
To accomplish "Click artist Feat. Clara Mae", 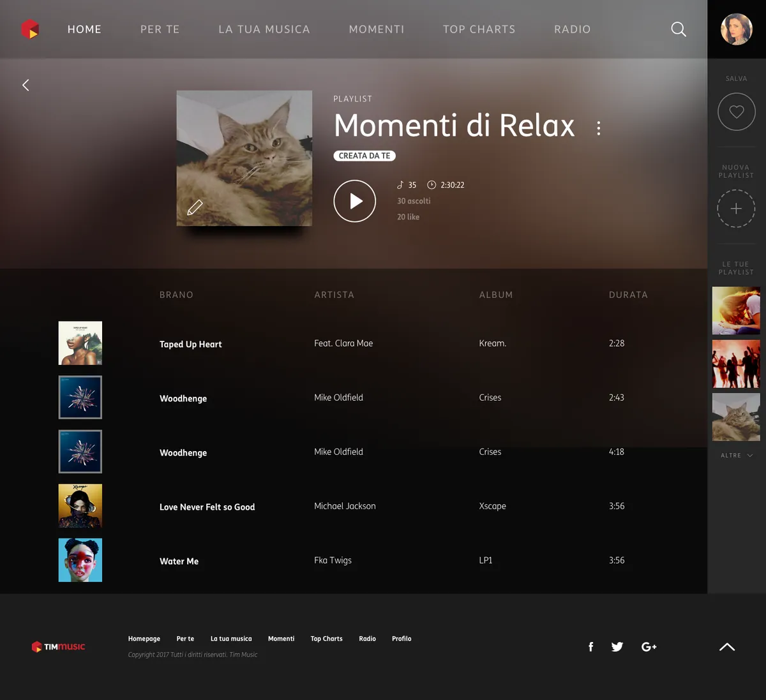I will click(343, 343).
